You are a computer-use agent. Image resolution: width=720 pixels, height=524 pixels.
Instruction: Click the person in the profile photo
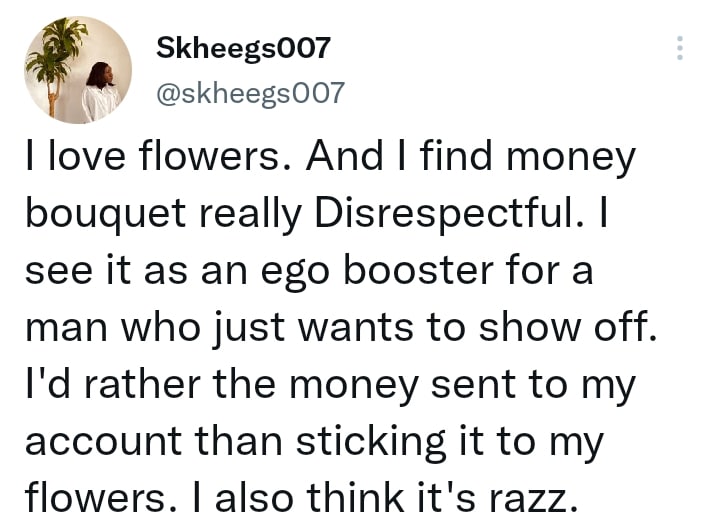(100, 92)
